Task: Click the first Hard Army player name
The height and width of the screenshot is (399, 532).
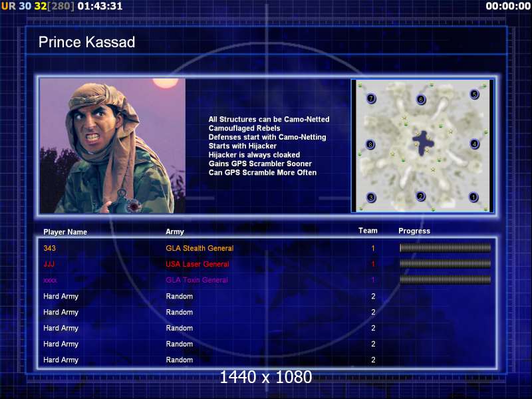Action: click(61, 297)
